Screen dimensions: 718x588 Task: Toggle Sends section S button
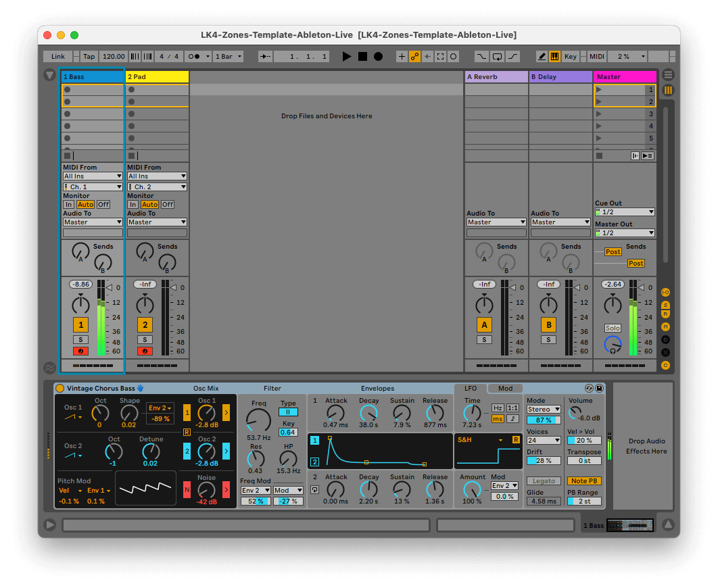click(666, 305)
